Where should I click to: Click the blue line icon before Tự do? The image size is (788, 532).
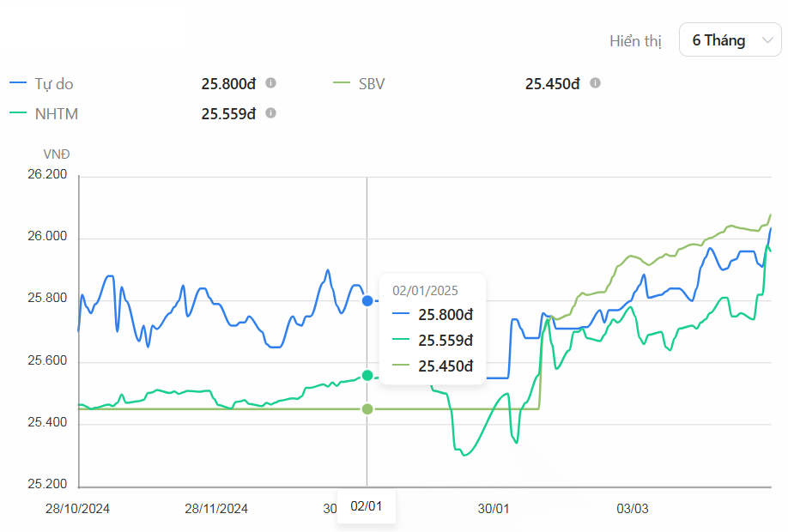(18, 84)
